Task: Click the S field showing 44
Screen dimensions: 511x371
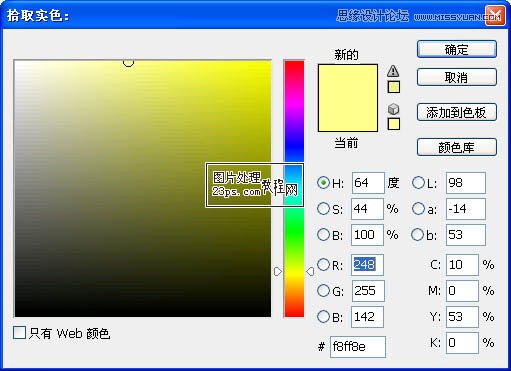Action: point(367,209)
